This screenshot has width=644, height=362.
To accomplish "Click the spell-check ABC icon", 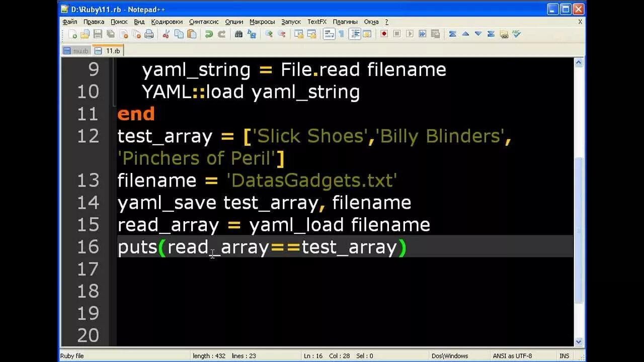I will [x=516, y=34].
